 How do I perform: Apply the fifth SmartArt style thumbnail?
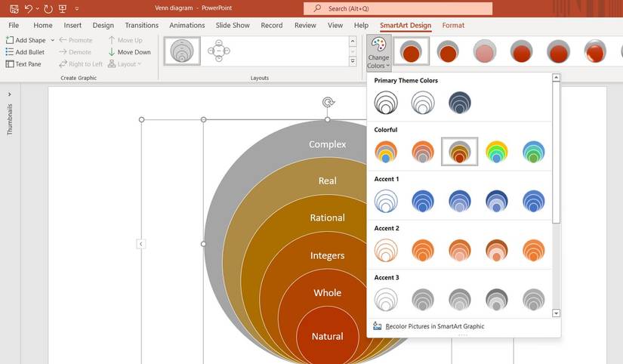coord(558,51)
